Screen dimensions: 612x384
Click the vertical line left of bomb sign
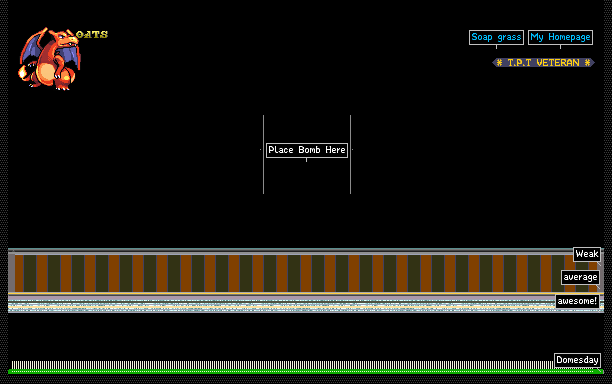pyautogui.click(x=263, y=154)
